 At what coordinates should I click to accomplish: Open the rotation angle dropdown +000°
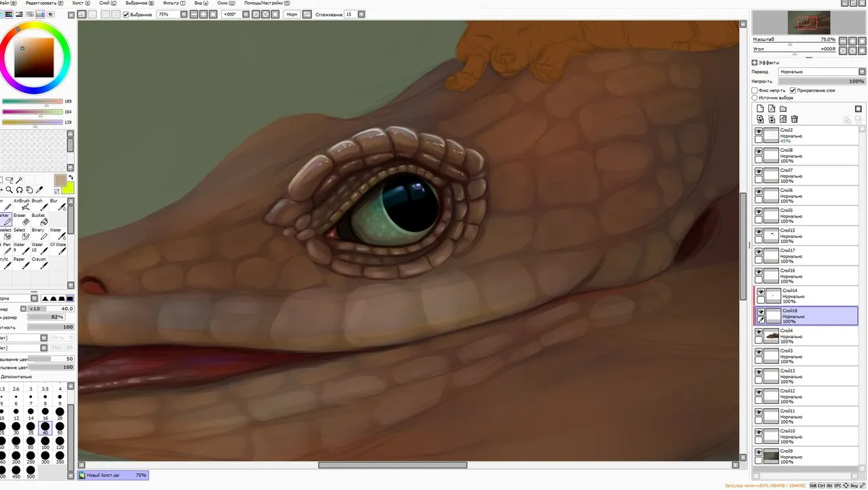pyautogui.click(x=245, y=14)
